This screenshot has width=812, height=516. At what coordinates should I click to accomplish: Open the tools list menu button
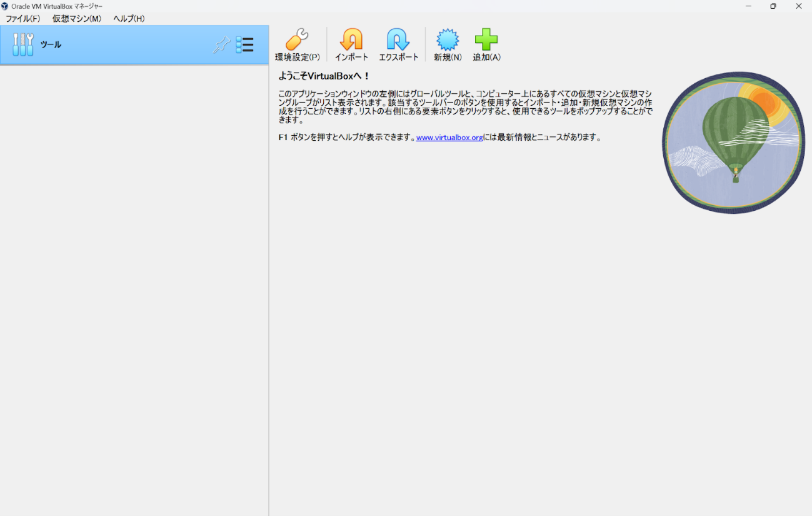pyautogui.click(x=244, y=45)
